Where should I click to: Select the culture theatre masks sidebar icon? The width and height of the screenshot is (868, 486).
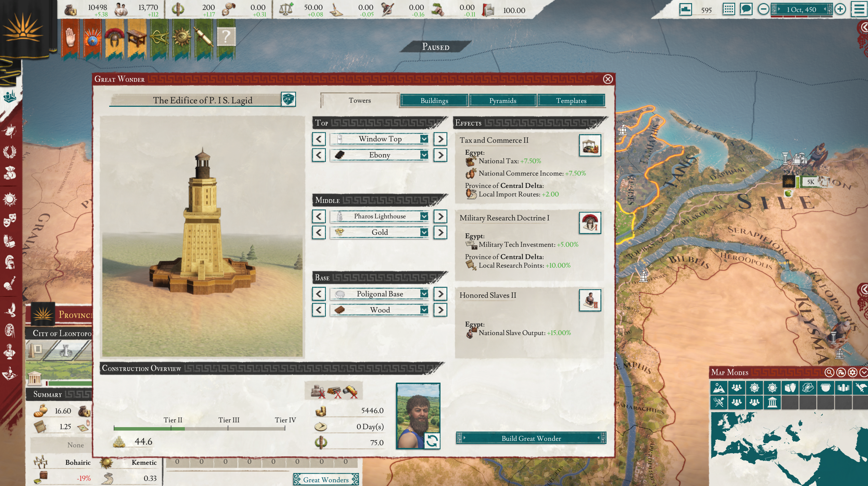(10, 221)
